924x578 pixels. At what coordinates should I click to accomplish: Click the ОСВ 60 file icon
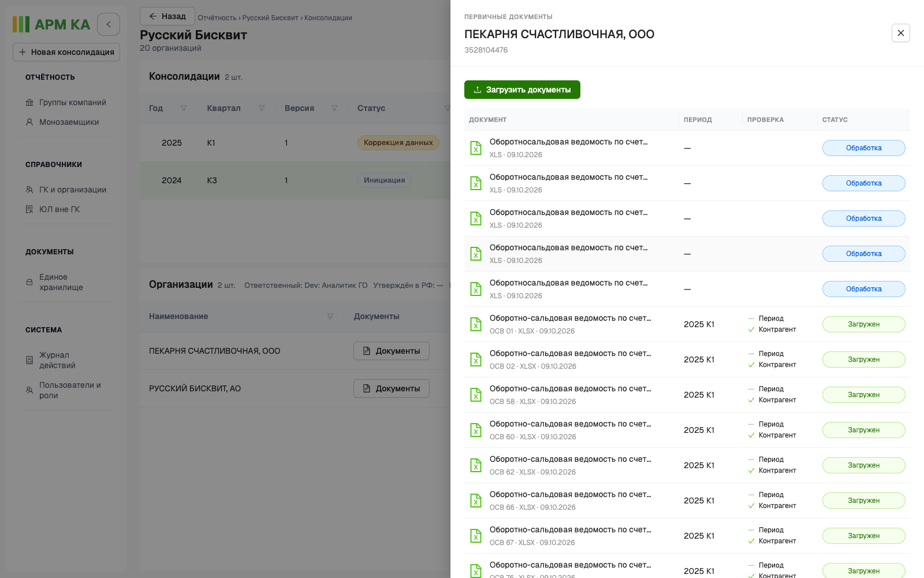pos(476,430)
